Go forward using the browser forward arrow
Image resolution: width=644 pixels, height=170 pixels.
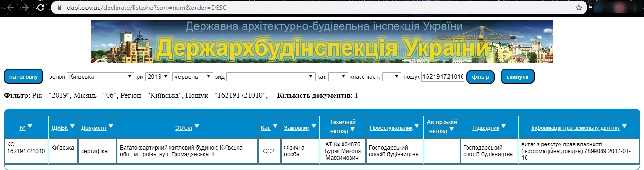[25, 8]
